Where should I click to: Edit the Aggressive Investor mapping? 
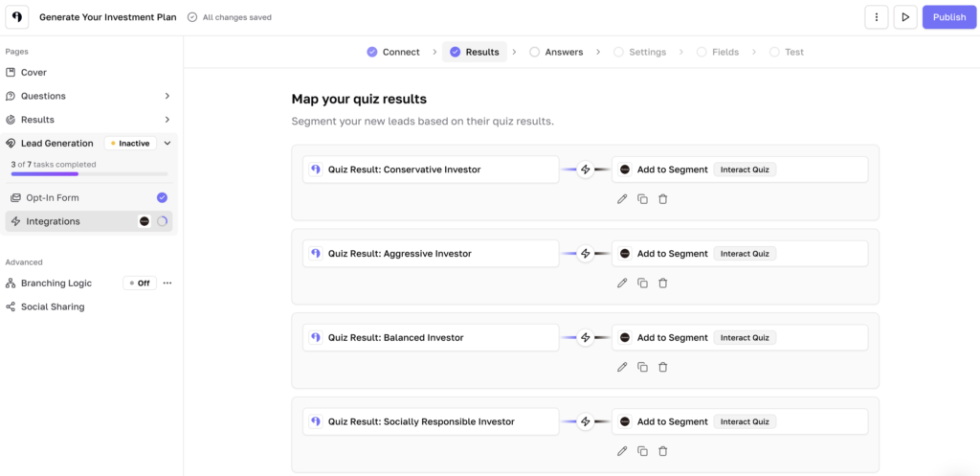tap(622, 283)
